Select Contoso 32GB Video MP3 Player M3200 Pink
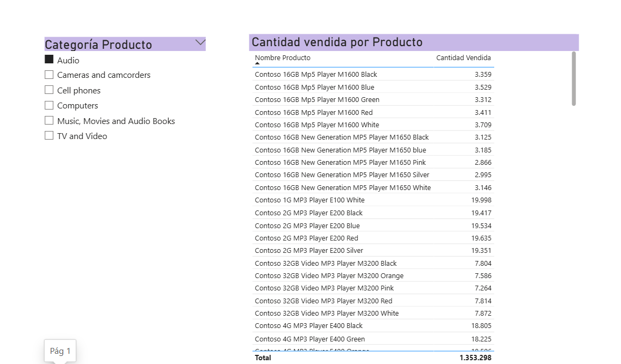The image size is (621, 364). coord(373,288)
